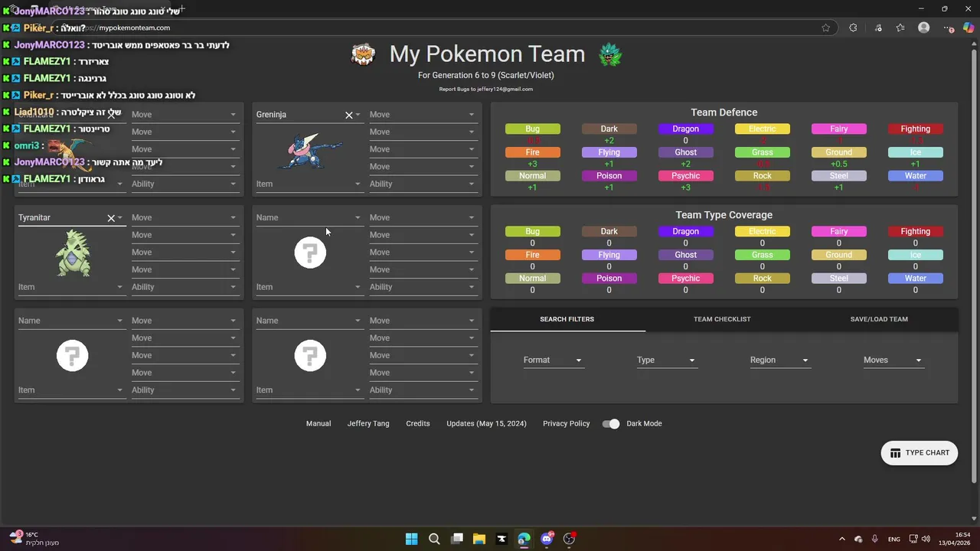Open Tyranitar's Ability dropdown

tap(185, 287)
